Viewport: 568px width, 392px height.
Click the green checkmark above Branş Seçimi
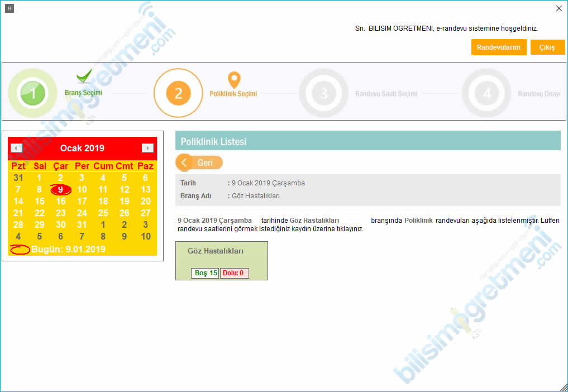84,75
